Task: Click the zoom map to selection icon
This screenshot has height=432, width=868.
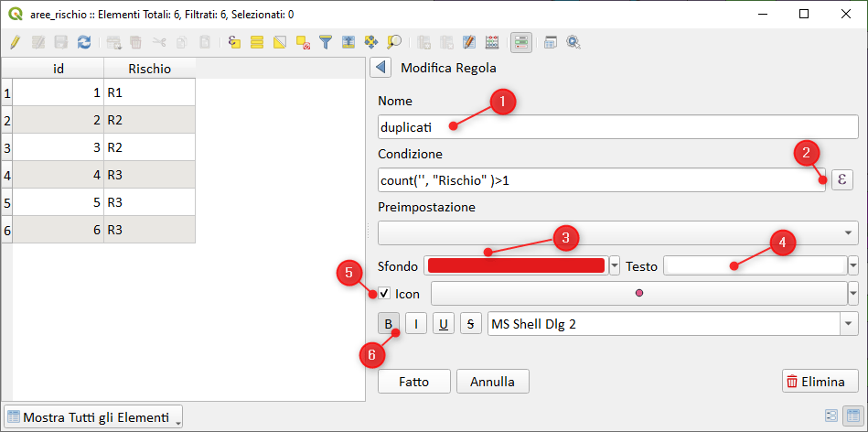Action: [394, 42]
